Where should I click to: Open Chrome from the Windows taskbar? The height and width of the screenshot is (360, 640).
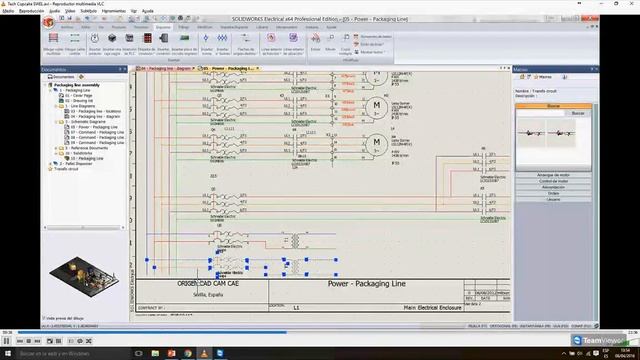click(188, 353)
